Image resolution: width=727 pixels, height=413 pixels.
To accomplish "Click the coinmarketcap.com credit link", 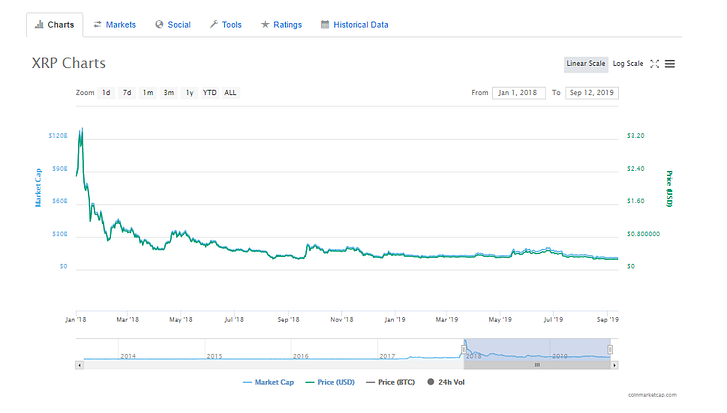I will (x=652, y=395).
